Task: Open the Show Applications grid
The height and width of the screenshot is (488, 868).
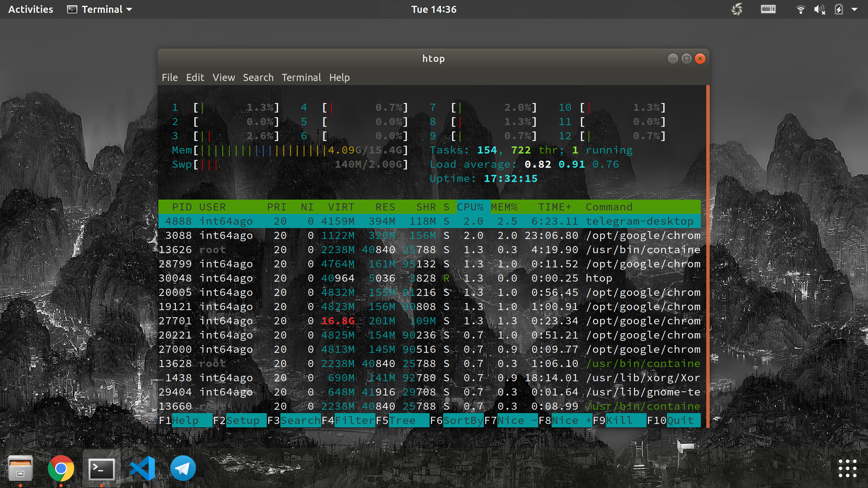Action: click(847, 469)
